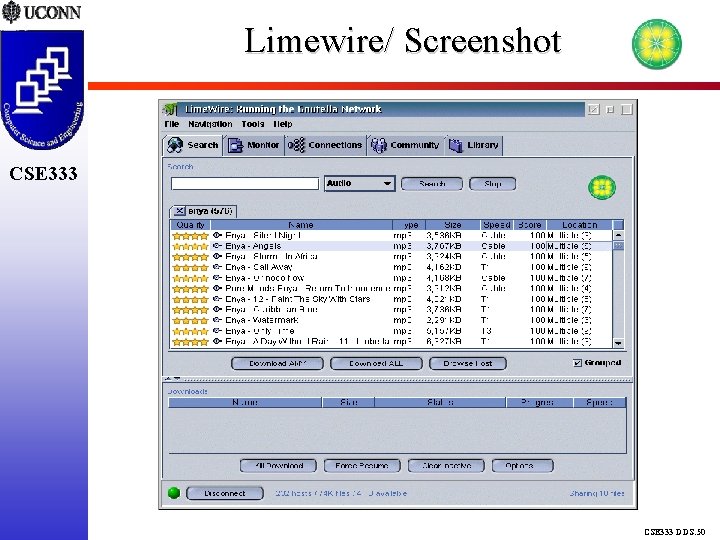Image resolution: width=720 pixels, height=540 pixels.
Task: Go to the Library tab
Action: click(x=474, y=145)
